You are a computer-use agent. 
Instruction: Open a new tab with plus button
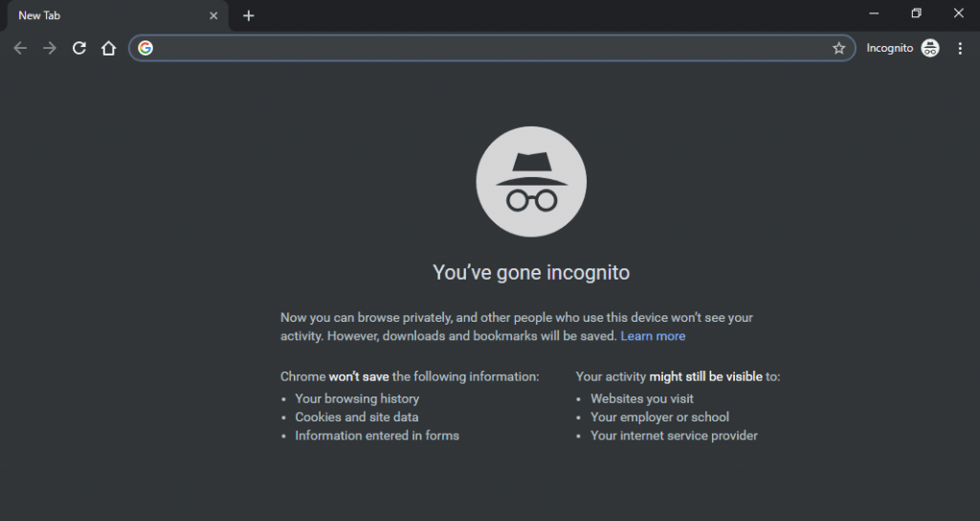249,15
